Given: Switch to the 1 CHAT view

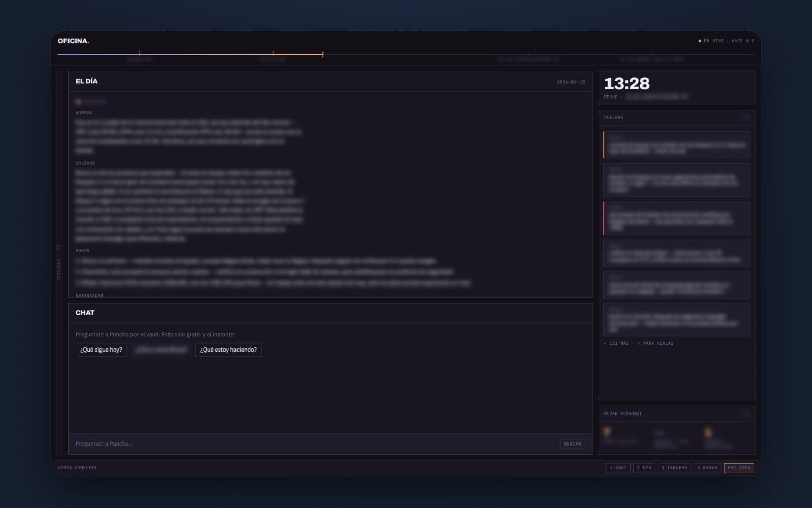Looking at the screenshot, I should [618, 468].
